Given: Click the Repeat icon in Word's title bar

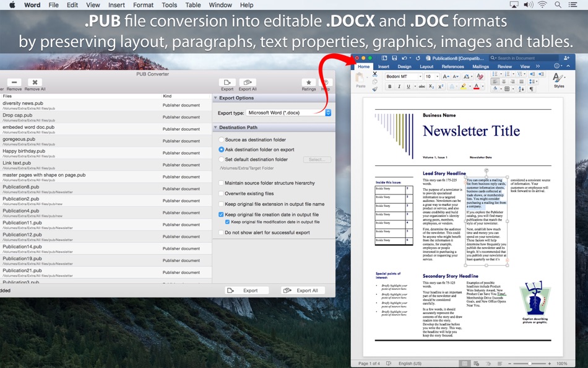Looking at the screenshot, I should click(418, 58).
